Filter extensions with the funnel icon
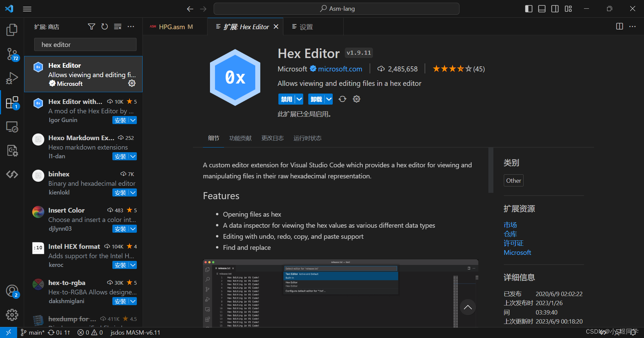This screenshot has width=644, height=338. (91, 26)
